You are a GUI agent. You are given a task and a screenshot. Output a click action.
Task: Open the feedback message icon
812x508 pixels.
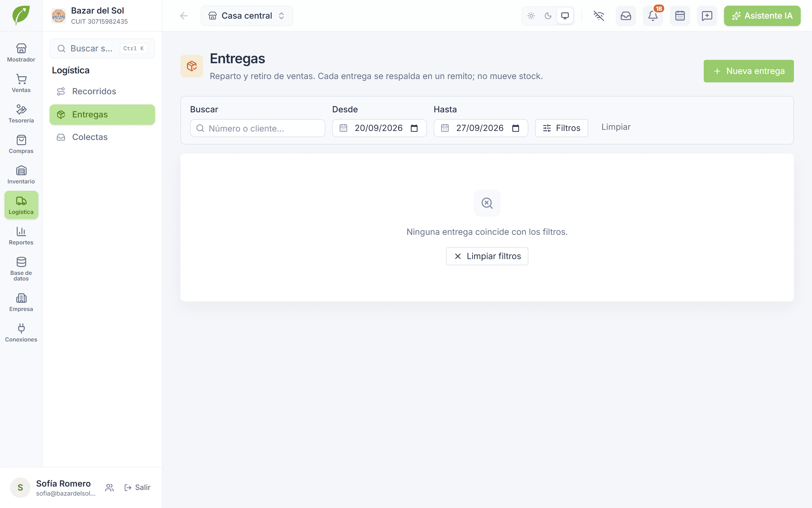(x=707, y=16)
